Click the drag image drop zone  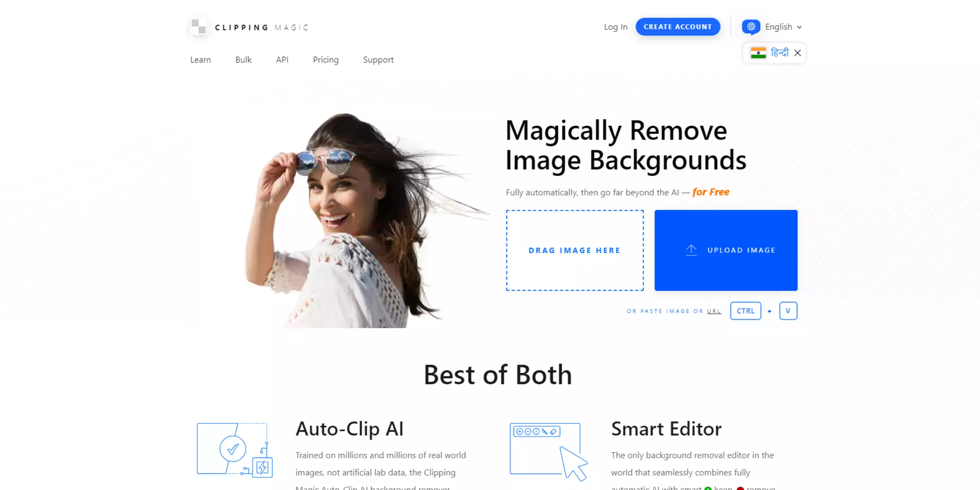[x=575, y=250]
